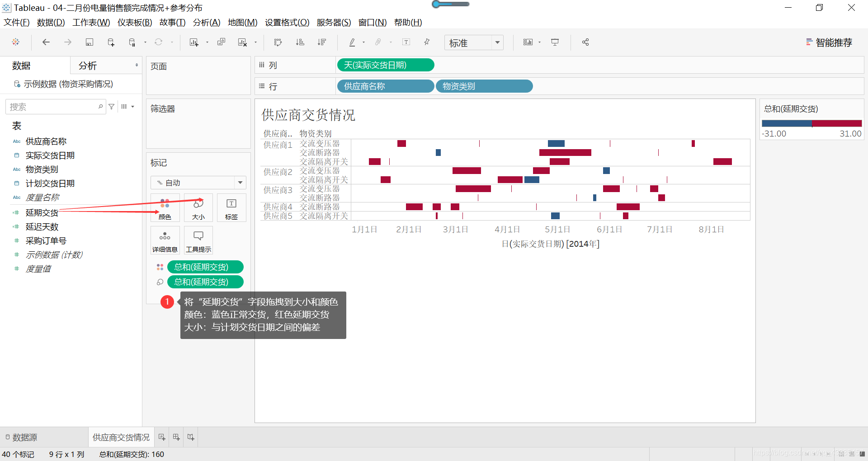Viewport: 868px width, 461px height.
Task: Click the 天(实际交货日期) column pill
Action: (x=386, y=65)
